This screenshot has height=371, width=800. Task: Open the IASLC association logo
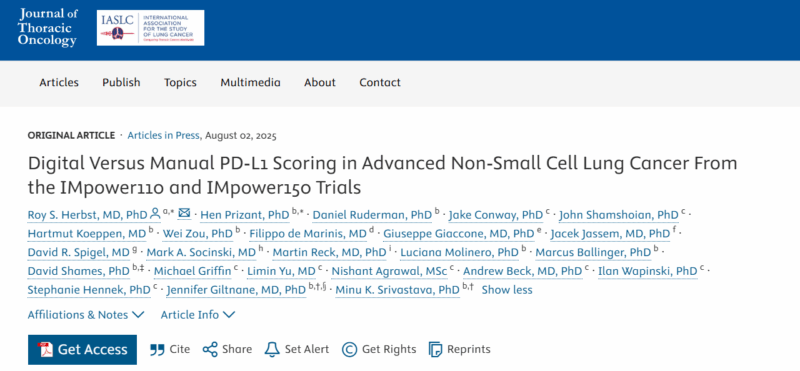[x=151, y=28]
